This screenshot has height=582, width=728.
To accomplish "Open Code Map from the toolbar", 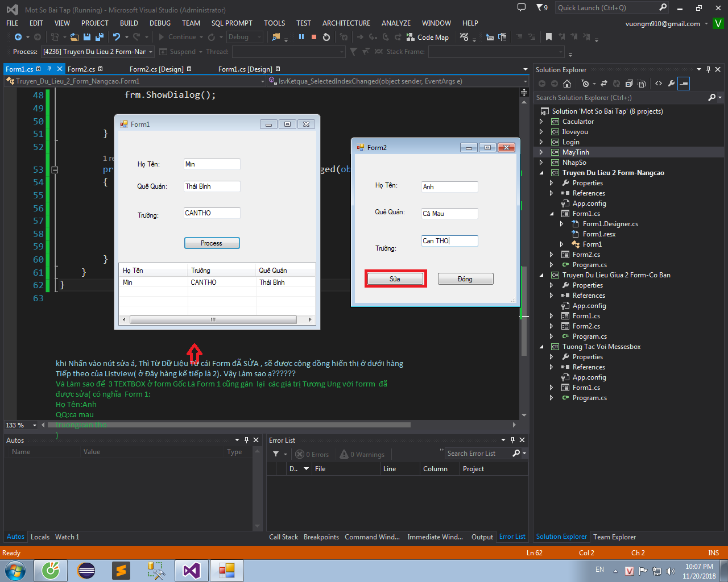I will (428, 37).
